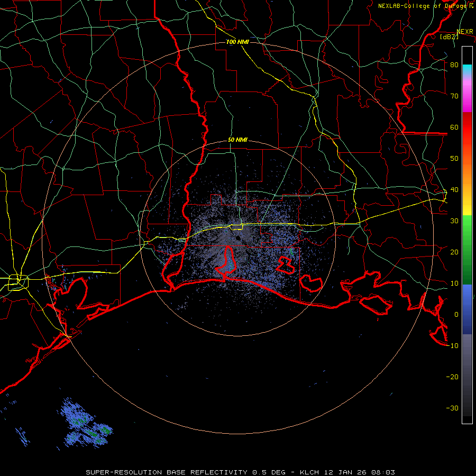Click the 50 NMI range ring label

(x=237, y=140)
